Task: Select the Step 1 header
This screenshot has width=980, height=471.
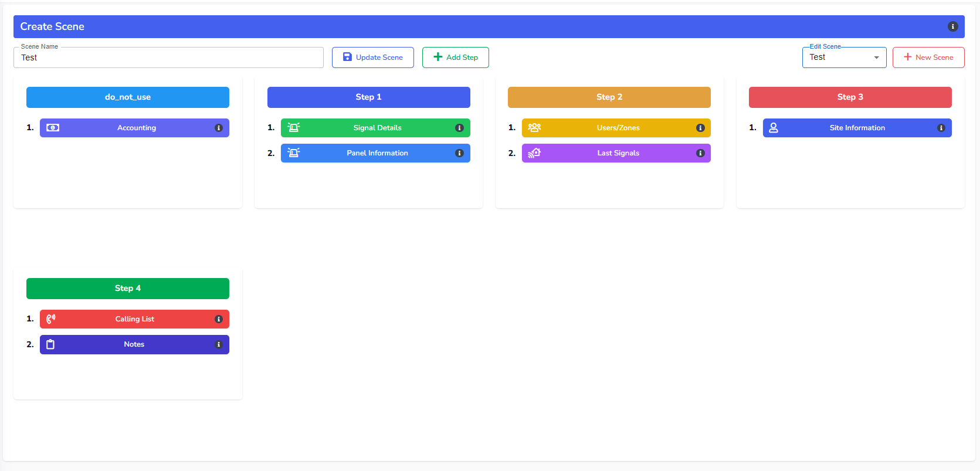Action: pos(368,97)
